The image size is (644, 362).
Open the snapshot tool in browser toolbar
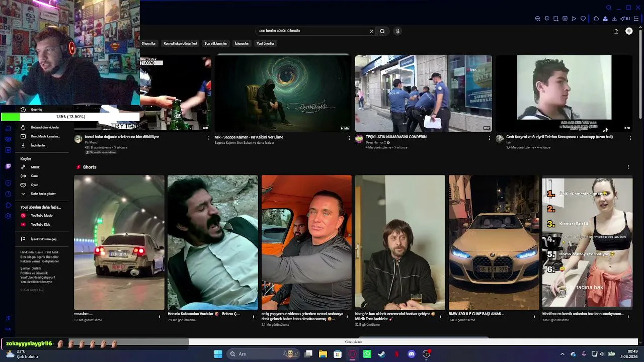[x=556, y=19]
